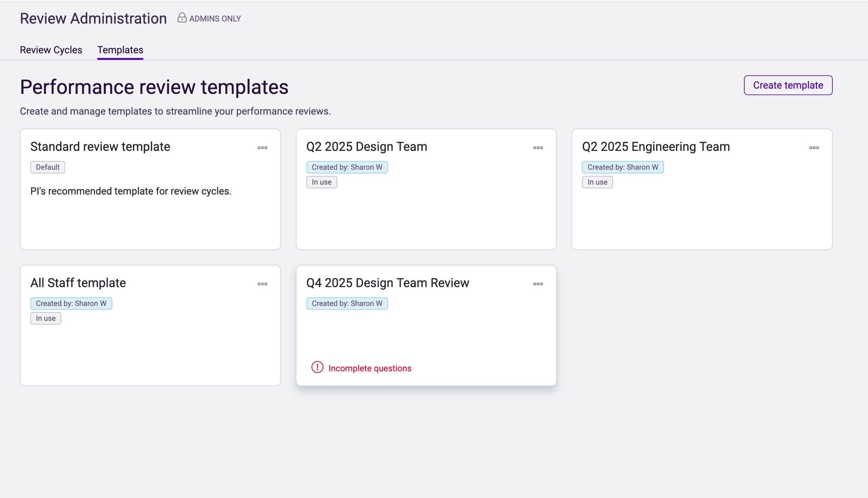Click the Incomplete questions warning icon
This screenshot has width=868, height=498.
pyautogui.click(x=317, y=367)
